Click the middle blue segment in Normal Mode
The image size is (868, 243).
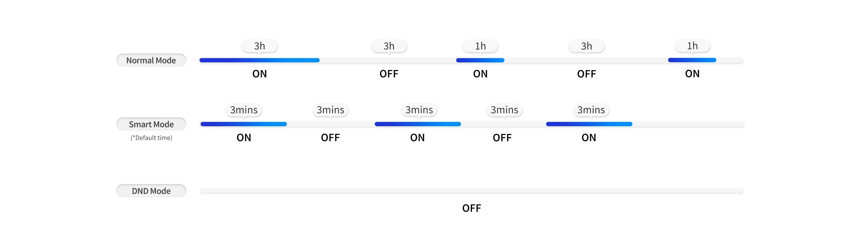pos(480,61)
